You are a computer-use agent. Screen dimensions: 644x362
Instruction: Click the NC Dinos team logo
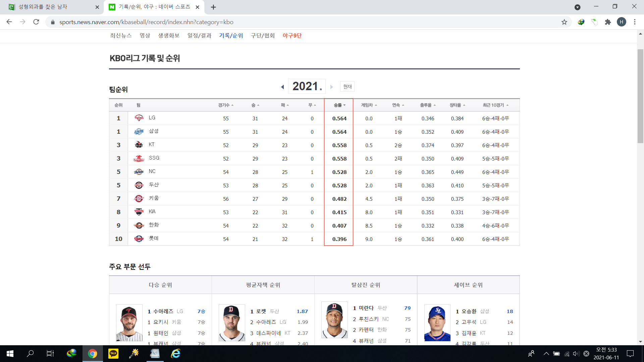click(139, 172)
